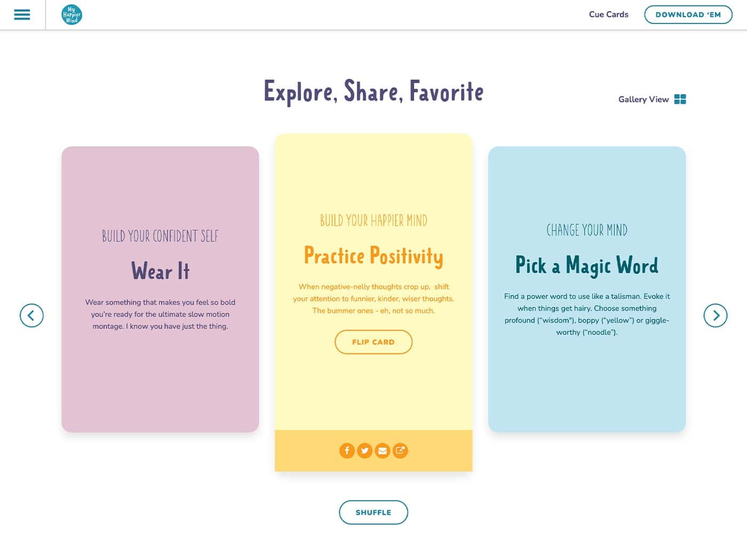
Task: Click the My Happier Mind logo
Action: click(71, 14)
